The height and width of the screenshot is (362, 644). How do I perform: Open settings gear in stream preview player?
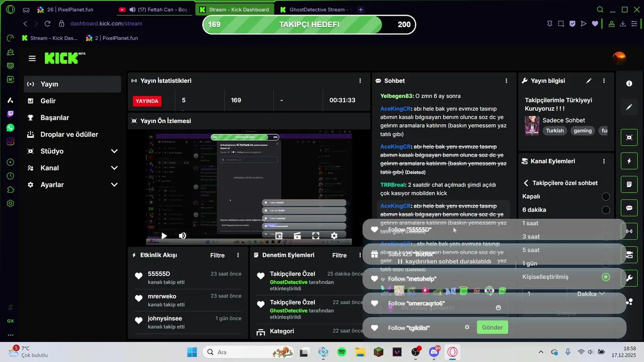point(334,235)
